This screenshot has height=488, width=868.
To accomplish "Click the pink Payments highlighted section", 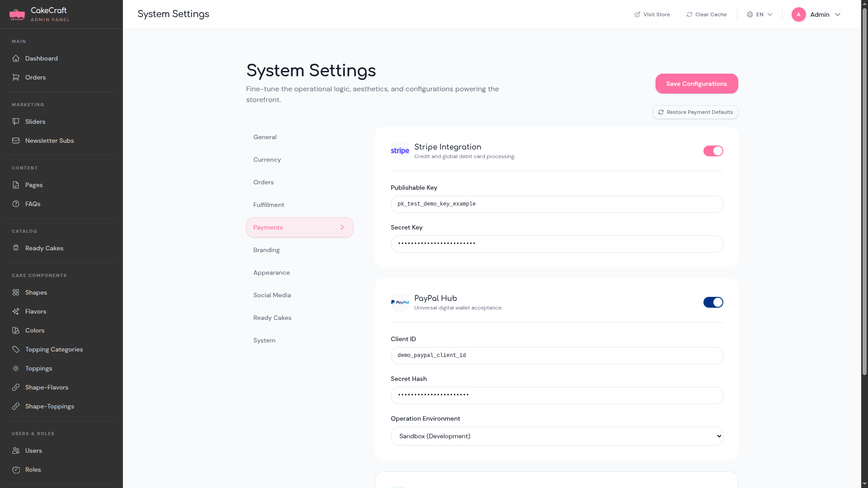I will click(x=299, y=227).
